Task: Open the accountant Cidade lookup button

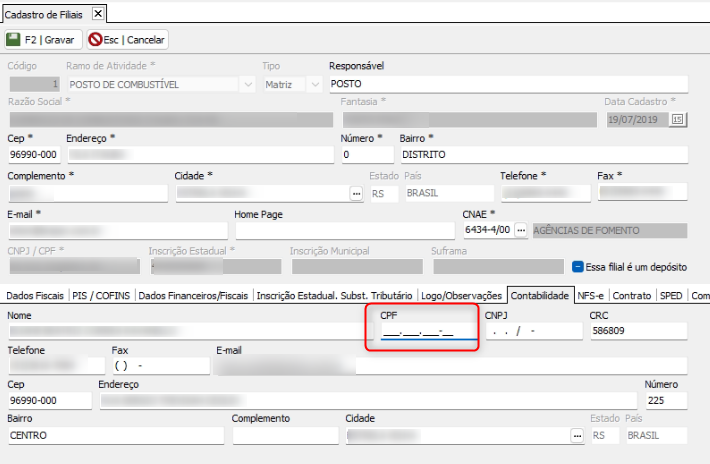Action: click(x=576, y=436)
